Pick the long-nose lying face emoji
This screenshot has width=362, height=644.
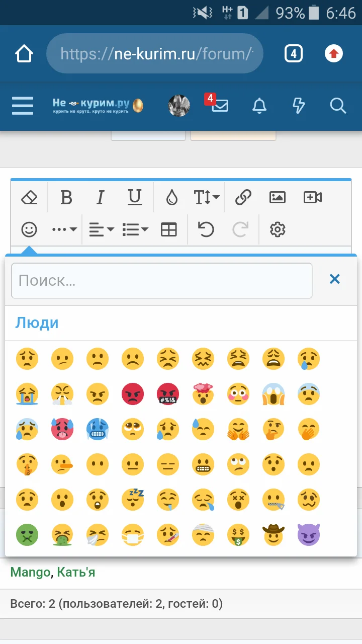[62, 464]
